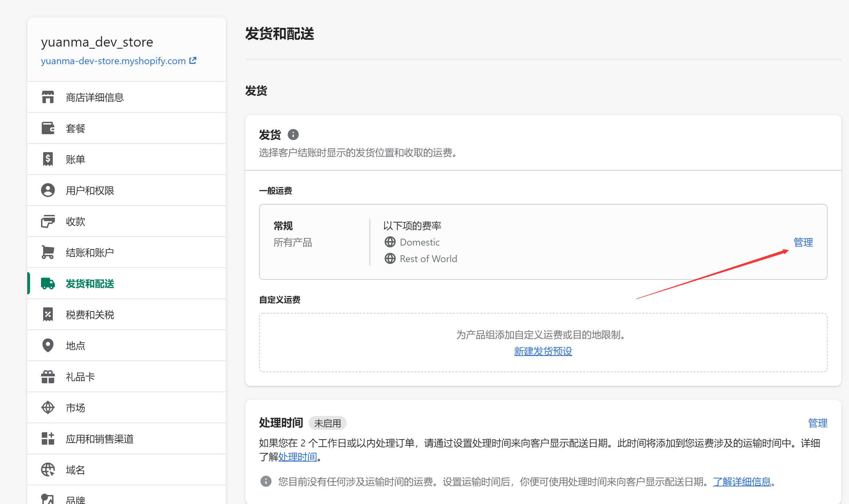This screenshot has width=849, height=504.
Task: Click the checkout shopping cart icon
Action: [x=48, y=252]
